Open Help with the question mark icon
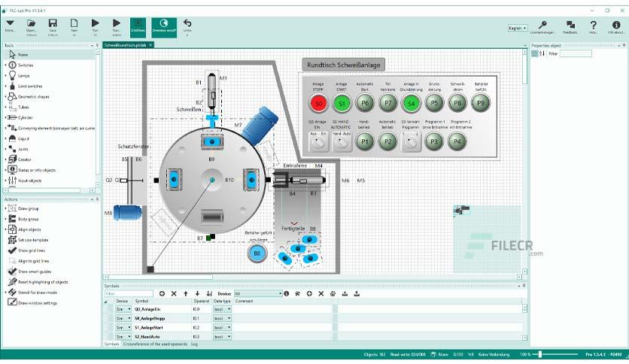Screen dimensions: 629x364 (594, 25)
